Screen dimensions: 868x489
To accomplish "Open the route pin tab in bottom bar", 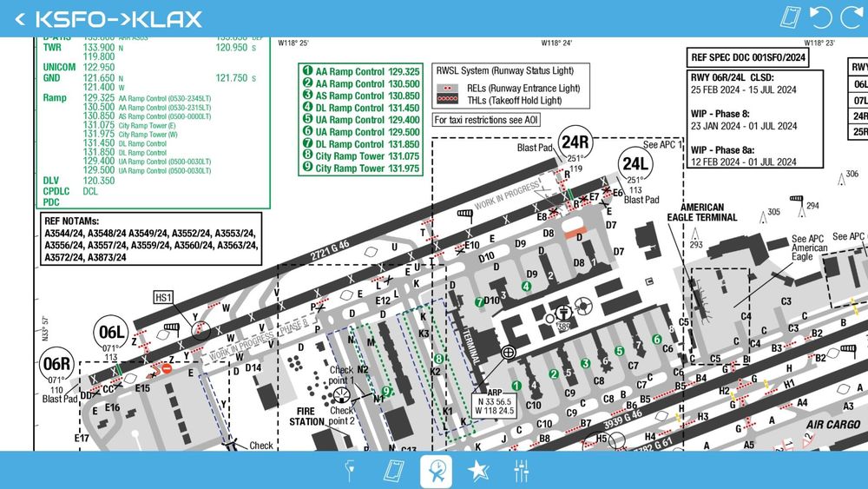I will pos(349,472).
